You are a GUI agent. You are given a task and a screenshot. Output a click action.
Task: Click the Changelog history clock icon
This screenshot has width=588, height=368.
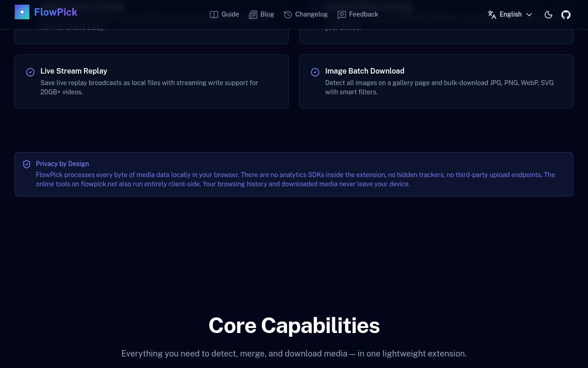click(288, 15)
